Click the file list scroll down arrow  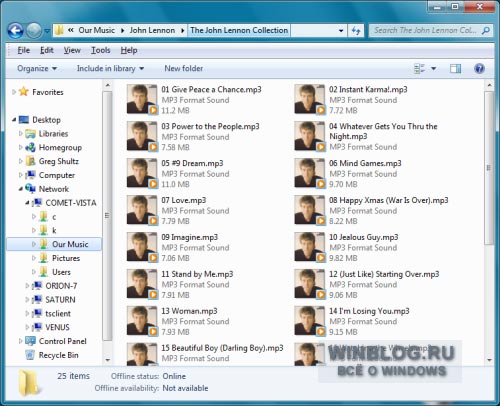pos(489,360)
